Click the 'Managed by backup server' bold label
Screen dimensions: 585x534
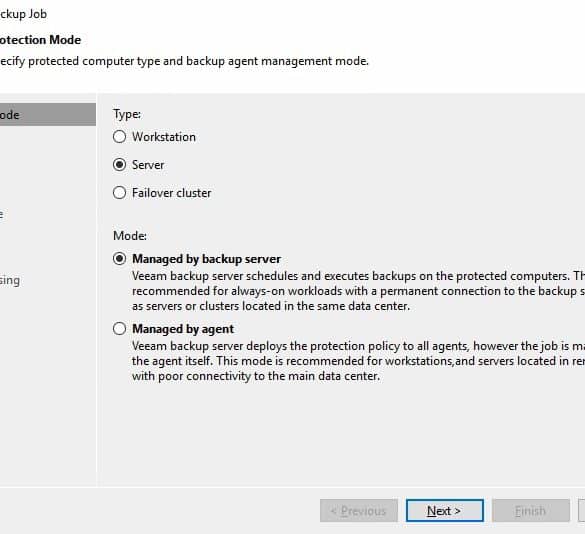coord(206,259)
